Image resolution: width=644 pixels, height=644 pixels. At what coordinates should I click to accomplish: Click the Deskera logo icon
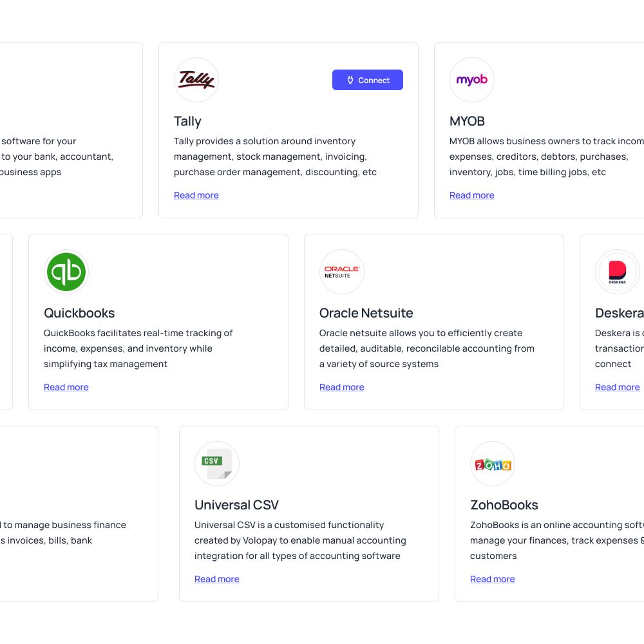[618, 272]
